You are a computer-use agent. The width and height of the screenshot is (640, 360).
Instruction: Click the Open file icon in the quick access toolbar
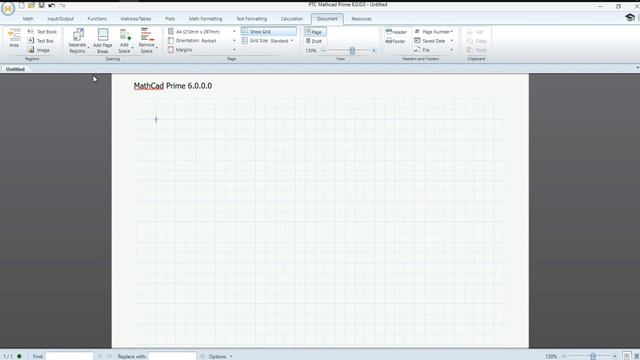click(x=31, y=5)
